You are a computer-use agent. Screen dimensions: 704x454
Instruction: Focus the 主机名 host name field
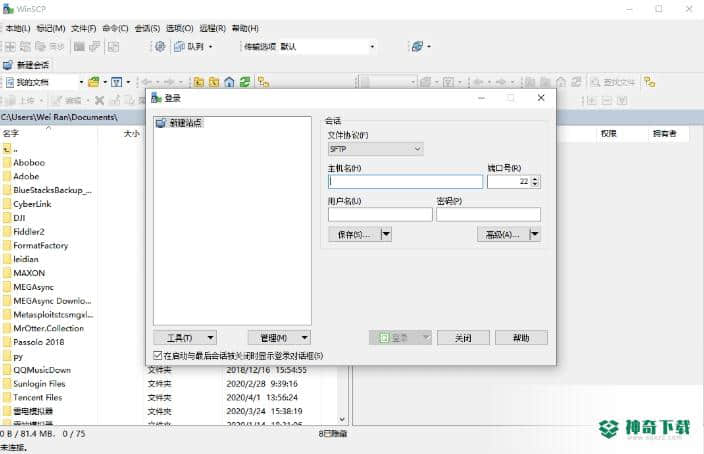click(x=405, y=181)
